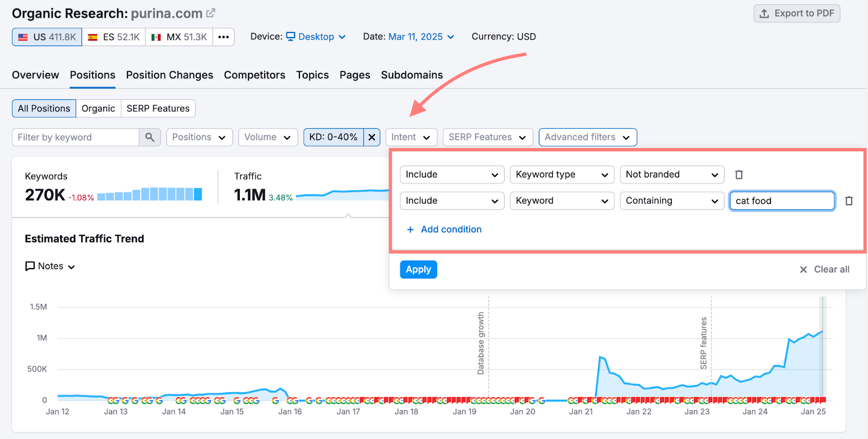Delete the Keyword type condition row
Screen dimensions: 868x439
pyautogui.click(x=739, y=175)
